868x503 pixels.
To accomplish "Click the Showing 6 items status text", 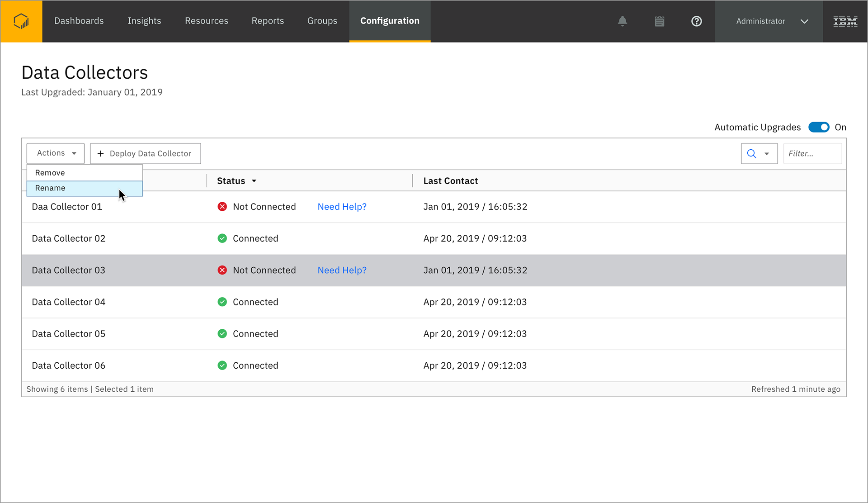I will point(57,389).
